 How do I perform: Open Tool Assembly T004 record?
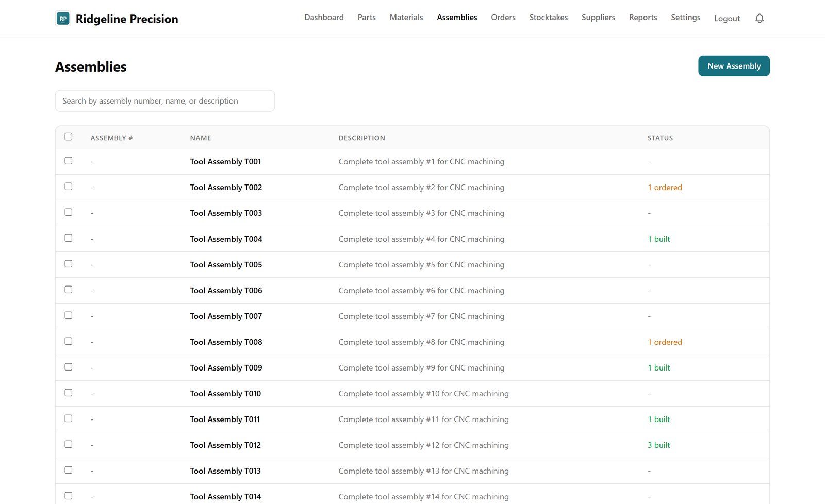coord(226,239)
